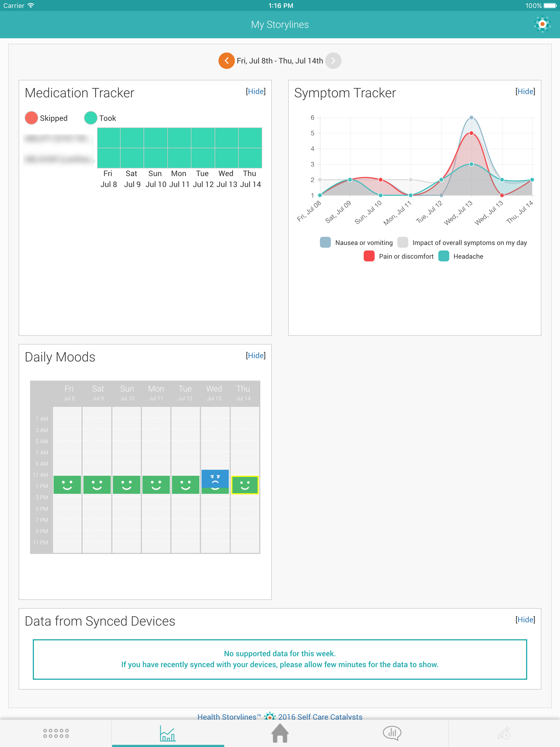Toggle Pain or discomfort legend series
This screenshot has width=560, height=747.
(x=369, y=256)
